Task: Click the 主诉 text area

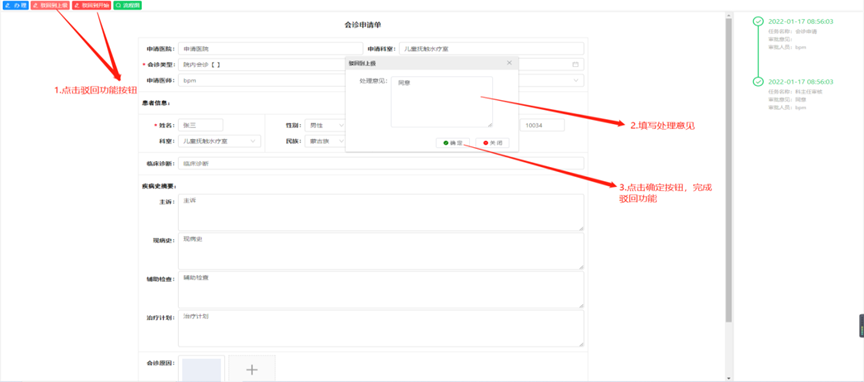Action: pos(381,212)
